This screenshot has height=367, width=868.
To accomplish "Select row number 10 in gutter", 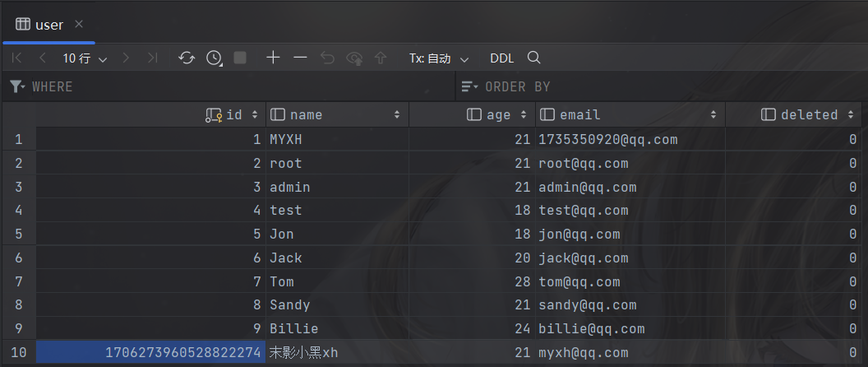I will [x=19, y=352].
